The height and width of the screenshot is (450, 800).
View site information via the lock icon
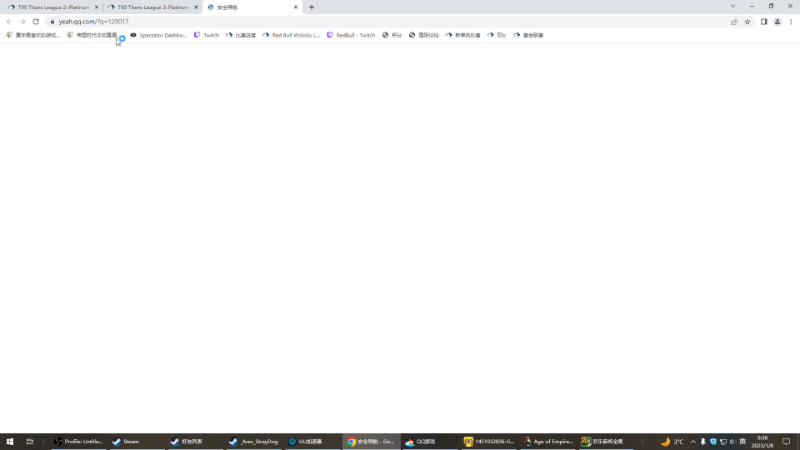click(x=52, y=21)
